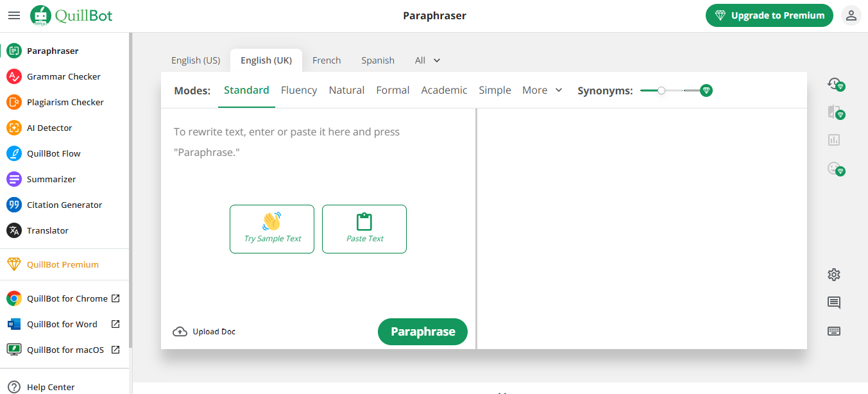This screenshot has width=868, height=394.
Task: Click the external link icon beside QuillBot for Chrome
Action: tap(115, 298)
